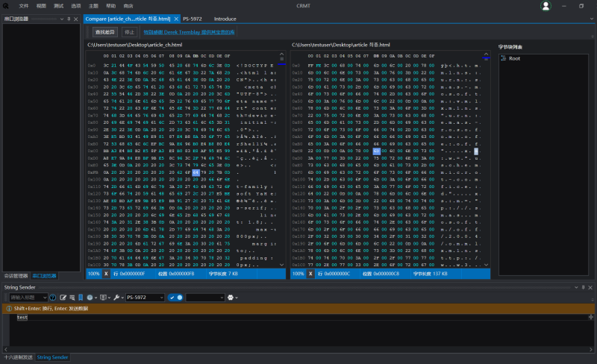Click the String Sender horizontal scrollbar left arrow
This screenshot has height=364, width=597.
click(6, 349)
